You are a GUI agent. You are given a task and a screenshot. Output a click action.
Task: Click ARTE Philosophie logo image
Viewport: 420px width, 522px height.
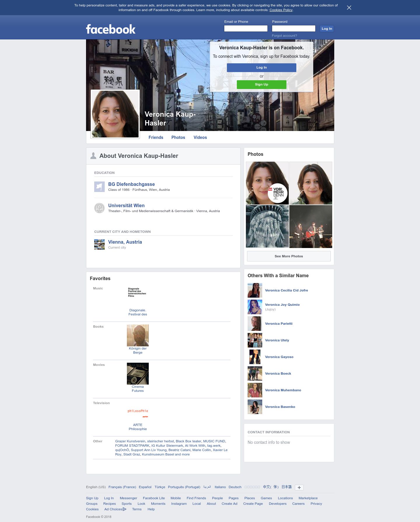138,412
